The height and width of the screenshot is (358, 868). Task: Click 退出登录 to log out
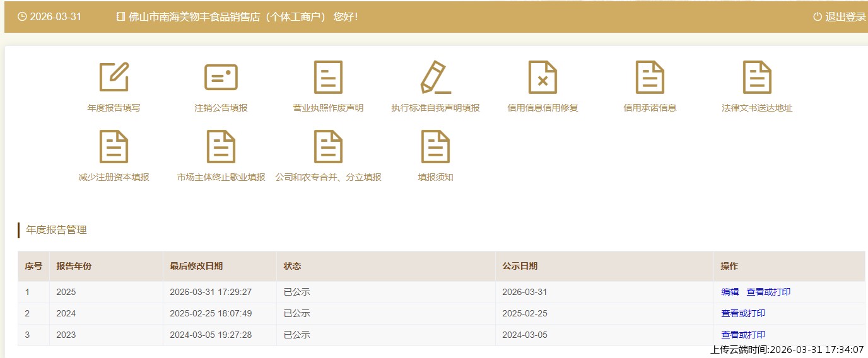(840, 17)
